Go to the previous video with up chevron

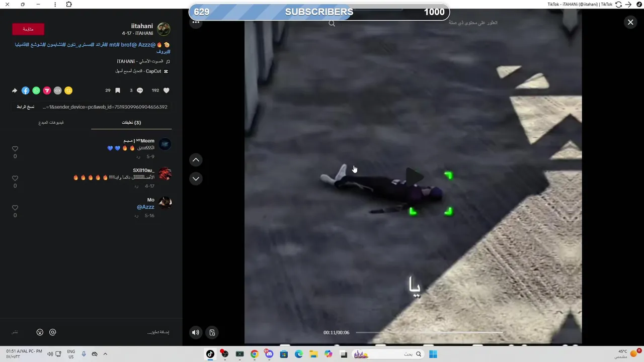pyautogui.click(x=196, y=160)
